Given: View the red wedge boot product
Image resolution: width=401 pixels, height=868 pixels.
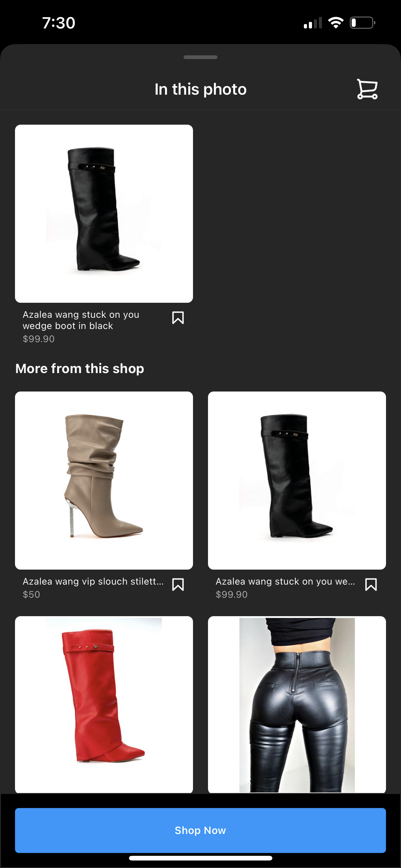Looking at the screenshot, I should tap(104, 704).
